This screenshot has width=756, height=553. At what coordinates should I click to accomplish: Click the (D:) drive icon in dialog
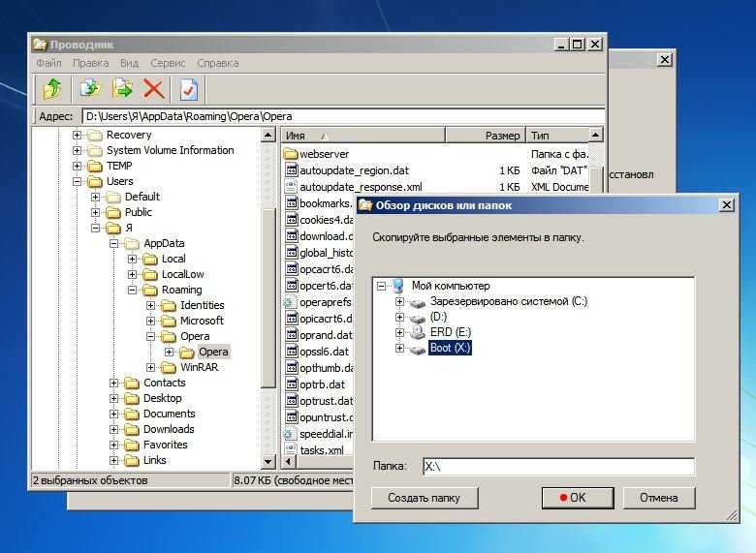(418, 318)
